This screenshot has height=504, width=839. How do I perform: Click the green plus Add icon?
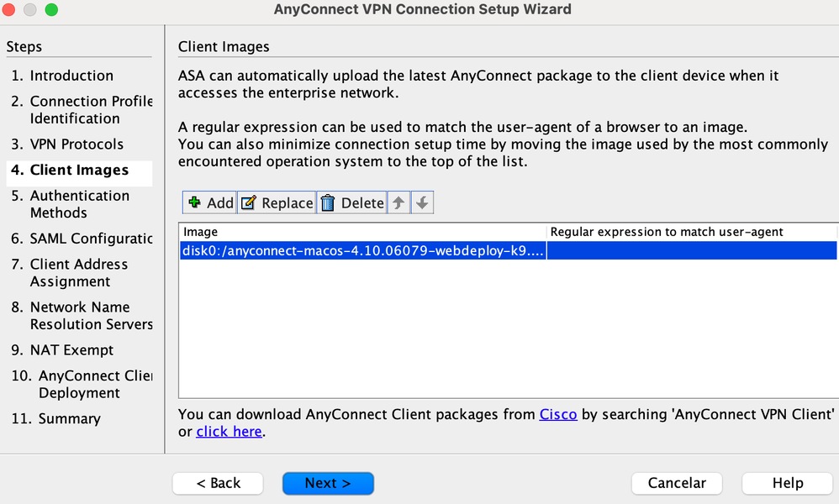195,202
